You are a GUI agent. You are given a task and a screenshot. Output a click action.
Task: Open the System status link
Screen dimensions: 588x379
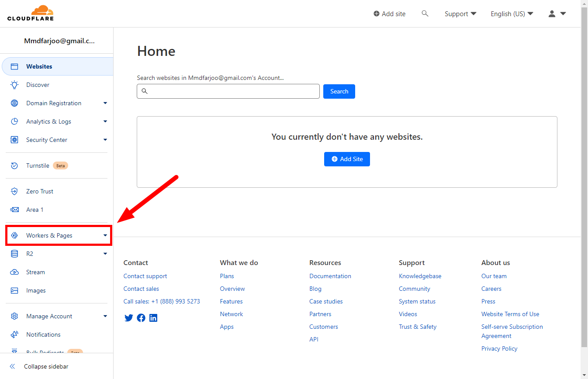pyautogui.click(x=417, y=301)
